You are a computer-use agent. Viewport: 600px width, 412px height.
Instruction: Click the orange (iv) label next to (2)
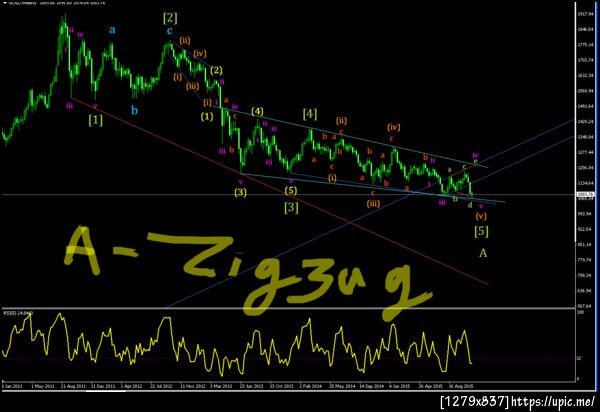(x=200, y=54)
